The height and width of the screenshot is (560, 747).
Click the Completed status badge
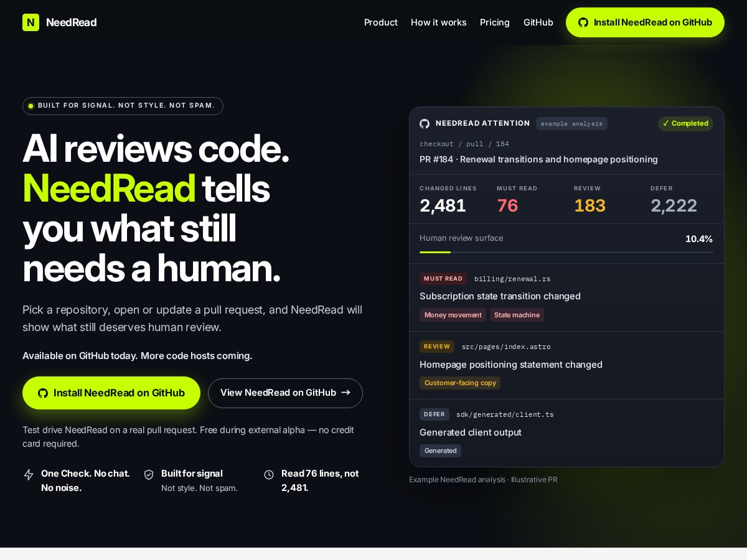coord(685,123)
